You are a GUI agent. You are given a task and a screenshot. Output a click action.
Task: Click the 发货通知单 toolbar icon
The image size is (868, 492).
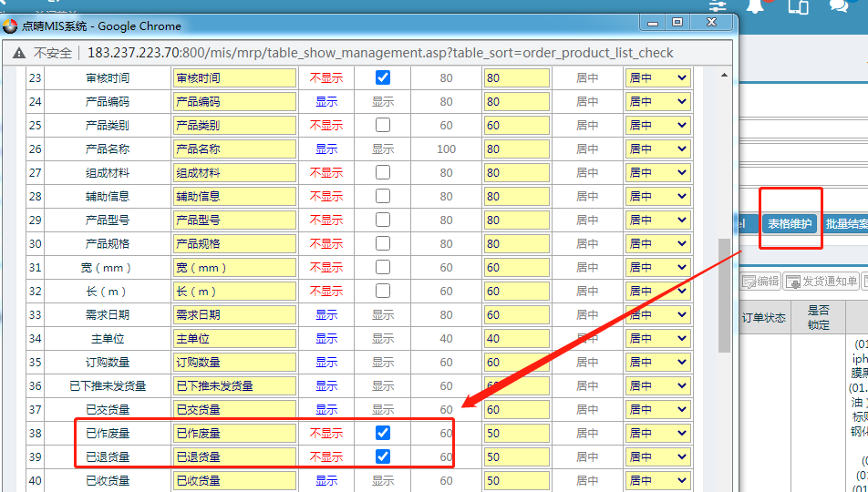pyautogui.click(x=821, y=282)
